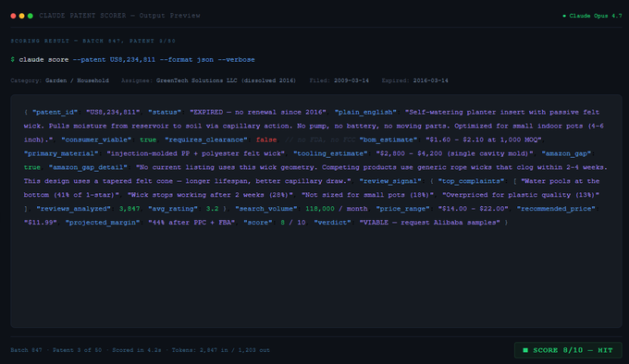
Task: Click the SCORE 8/10 — HIT badge
Action: click(x=568, y=350)
